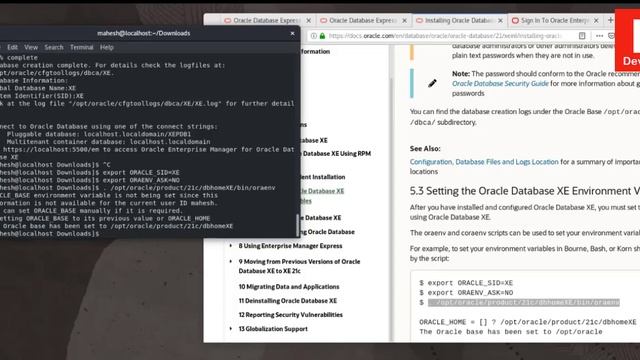
Task: Click the 5.3 Setting Environment Variables heading
Action: click(x=525, y=191)
